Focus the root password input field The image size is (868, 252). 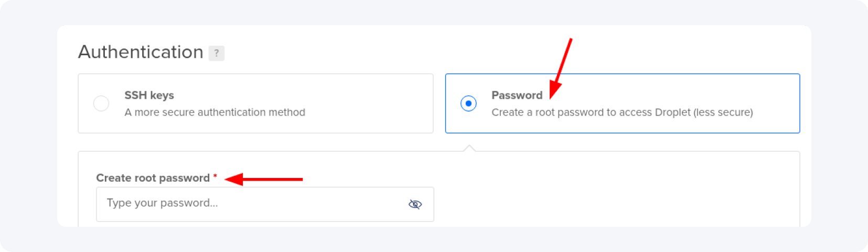(x=252, y=204)
